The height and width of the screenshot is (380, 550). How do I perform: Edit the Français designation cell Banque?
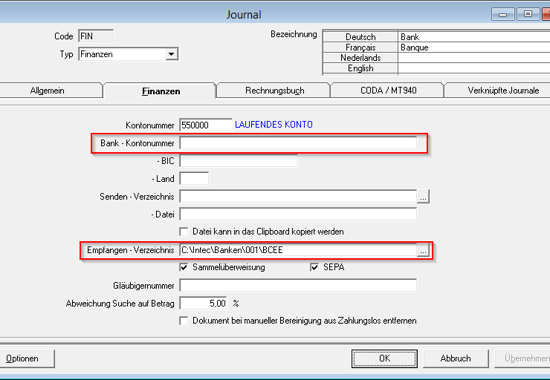coord(474,47)
